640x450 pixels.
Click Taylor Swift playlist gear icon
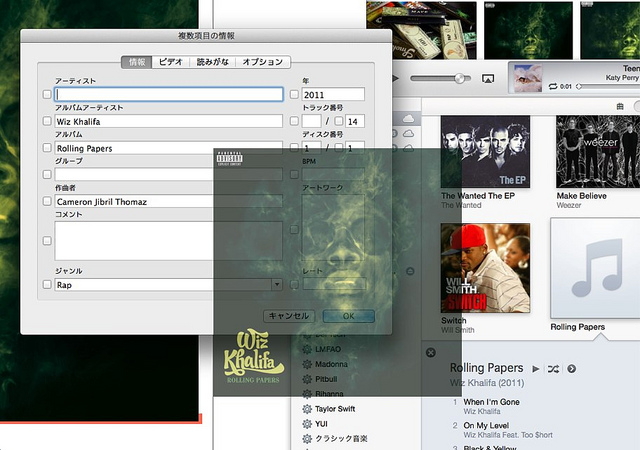307,409
